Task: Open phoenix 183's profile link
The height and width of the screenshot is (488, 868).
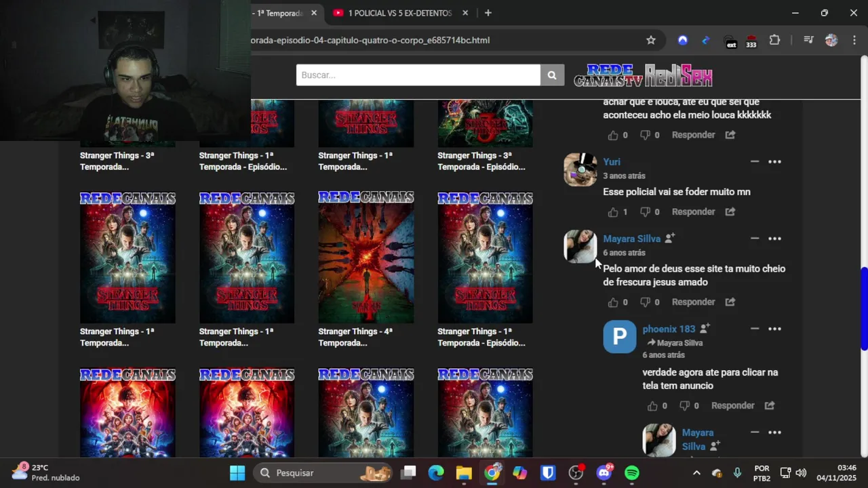Action: pos(669,329)
